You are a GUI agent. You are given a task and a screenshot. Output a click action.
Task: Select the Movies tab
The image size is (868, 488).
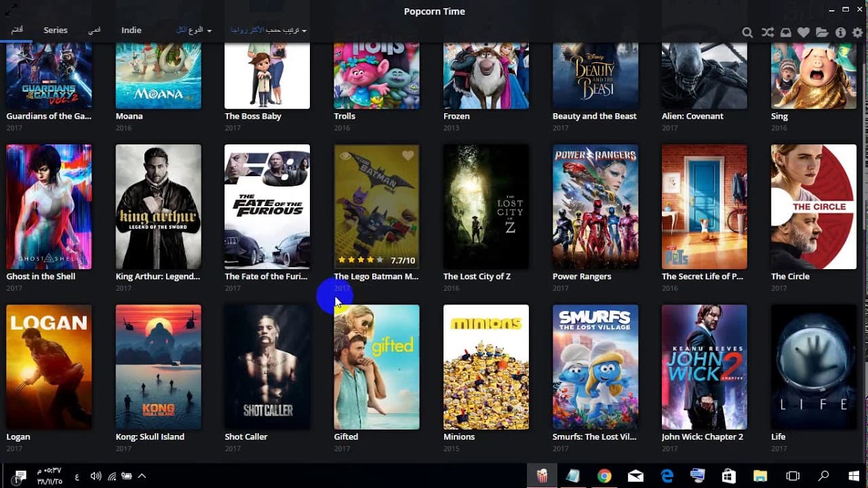point(17,30)
